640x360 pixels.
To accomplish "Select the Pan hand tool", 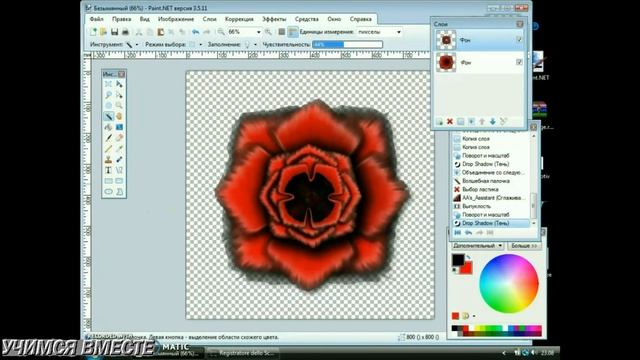I will pos(119,116).
